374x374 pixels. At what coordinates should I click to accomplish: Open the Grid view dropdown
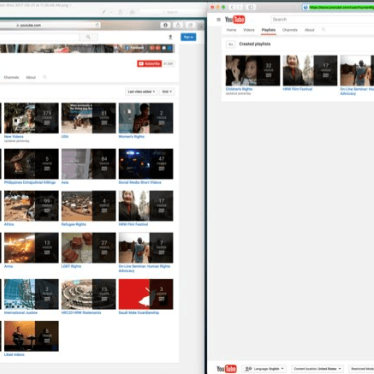click(x=167, y=92)
